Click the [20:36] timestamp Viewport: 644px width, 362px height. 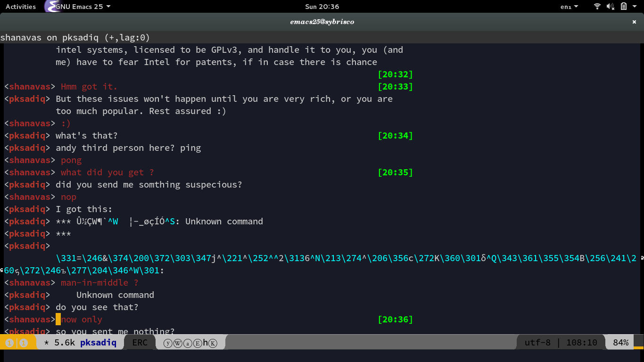click(x=395, y=319)
